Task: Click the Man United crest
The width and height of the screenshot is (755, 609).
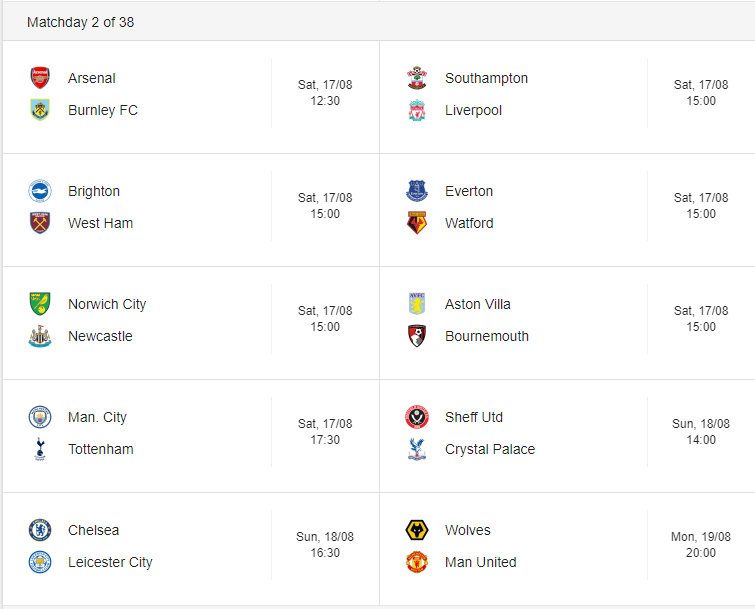Action: 417,562
